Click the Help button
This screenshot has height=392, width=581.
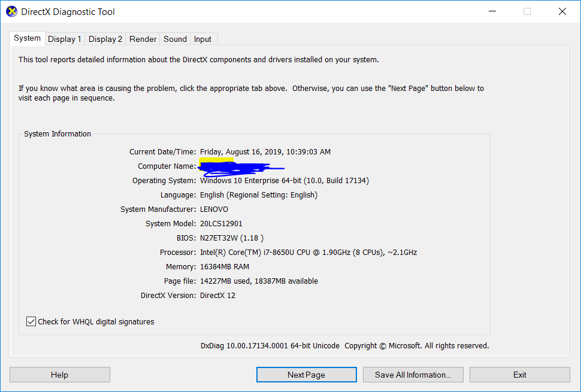pos(60,375)
